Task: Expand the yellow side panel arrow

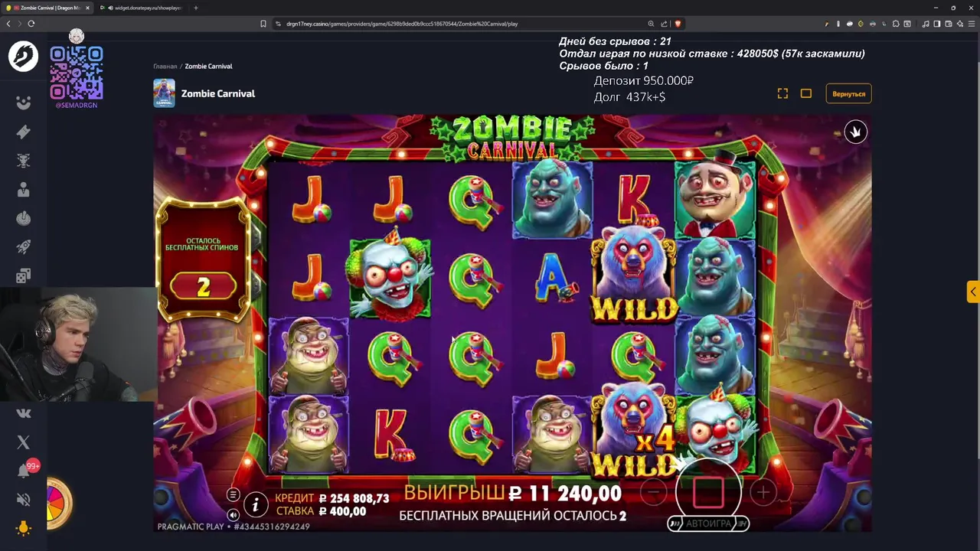Action: [x=973, y=292]
